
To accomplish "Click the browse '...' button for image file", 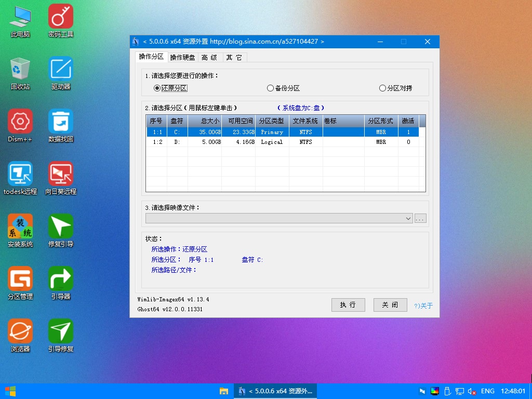I will click(x=420, y=219).
